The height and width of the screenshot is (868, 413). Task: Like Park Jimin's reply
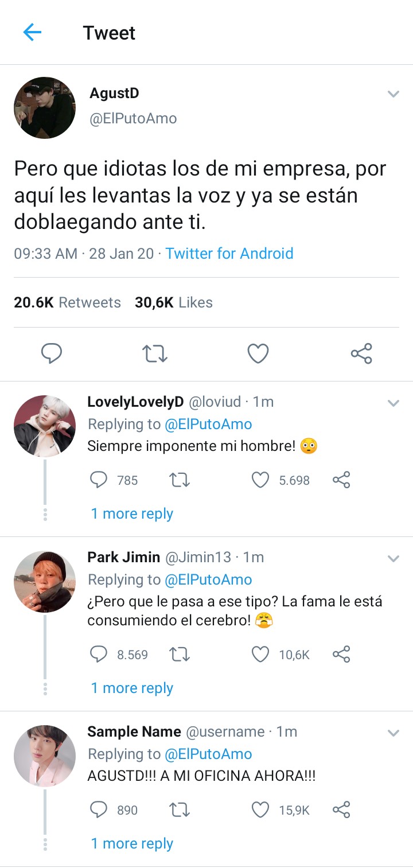click(x=261, y=654)
